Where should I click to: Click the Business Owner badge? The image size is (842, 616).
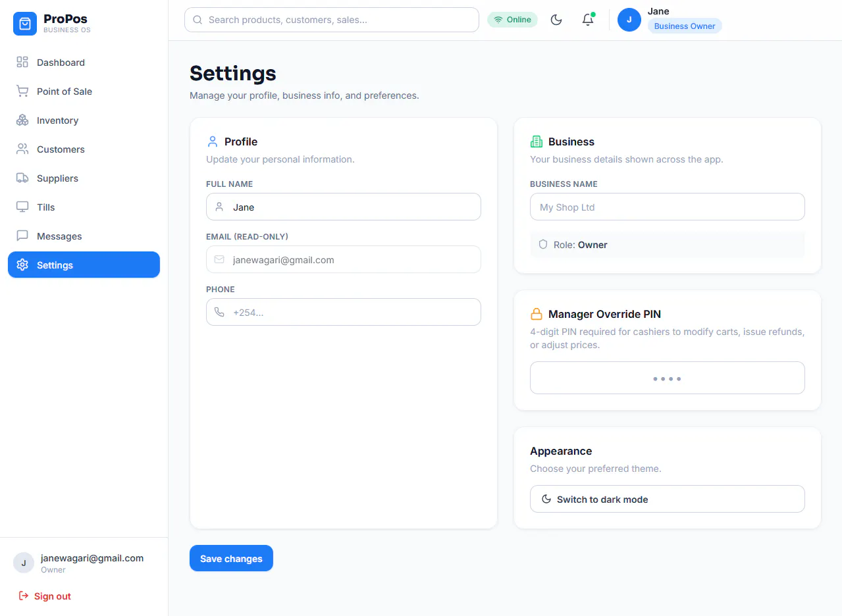tap(685, 26)
